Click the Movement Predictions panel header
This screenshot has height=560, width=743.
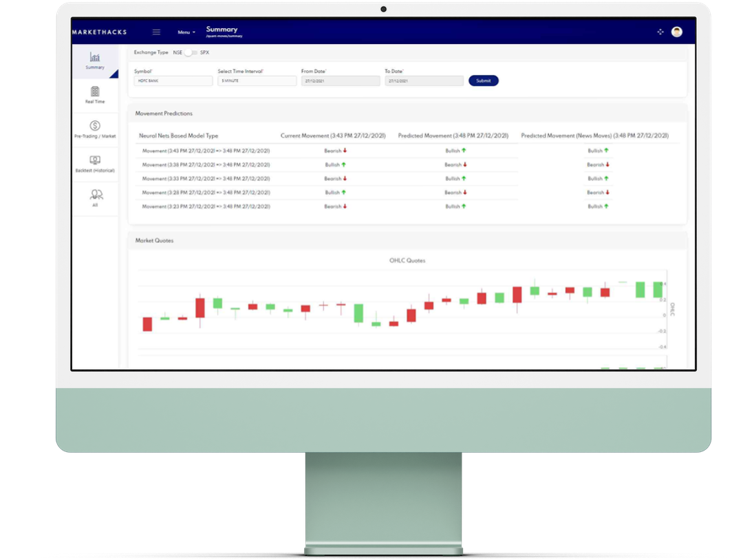click(x=164, y=114)
